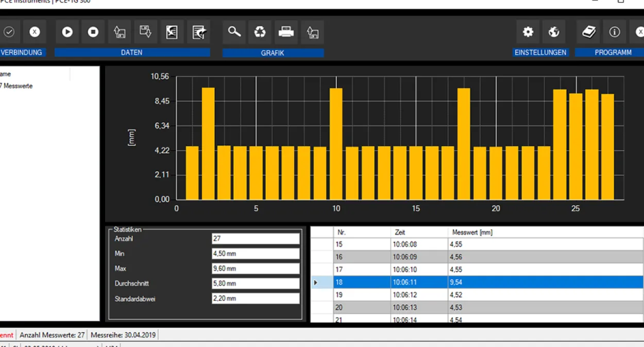This screenshot has height=347, width=644.
Task: Print the graph using printer icon
Action: [x=286, y=32]
